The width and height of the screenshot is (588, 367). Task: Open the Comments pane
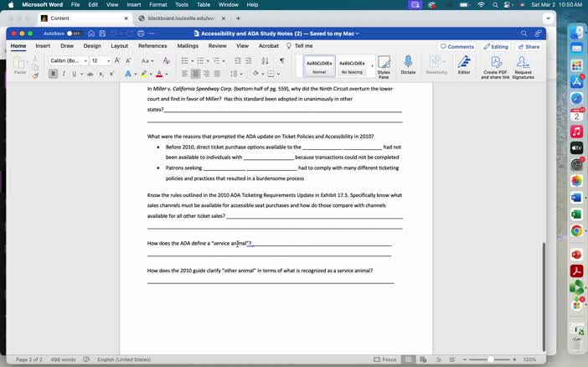pyautogui.click(x=457, y=46)
